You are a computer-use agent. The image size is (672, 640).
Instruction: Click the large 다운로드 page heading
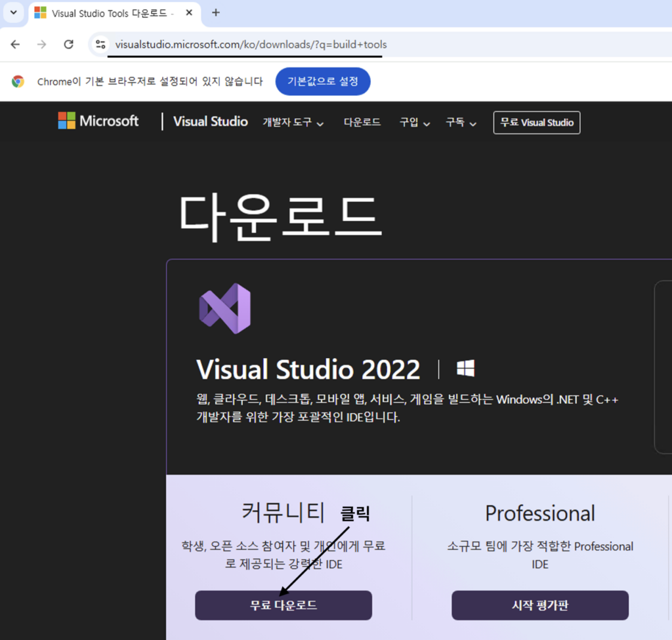tap(280, 216)
